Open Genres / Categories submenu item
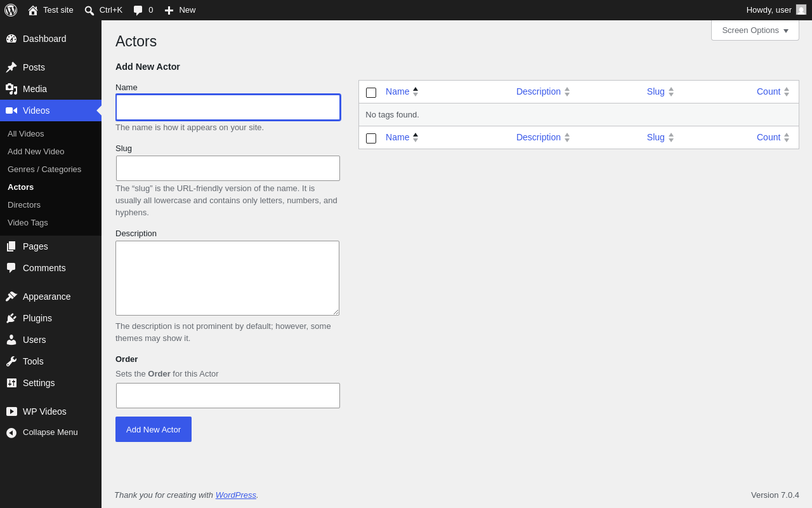 click(x=51, y=170)
